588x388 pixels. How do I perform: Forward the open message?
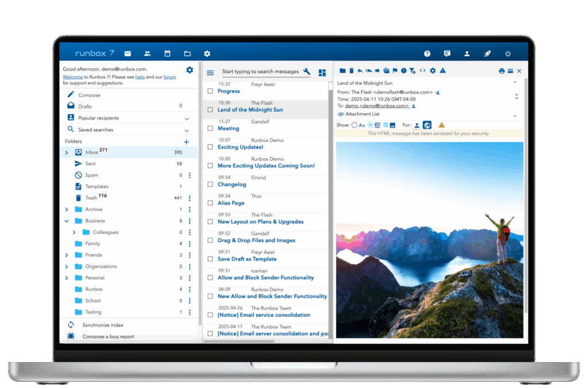click(x=377, y=71)
